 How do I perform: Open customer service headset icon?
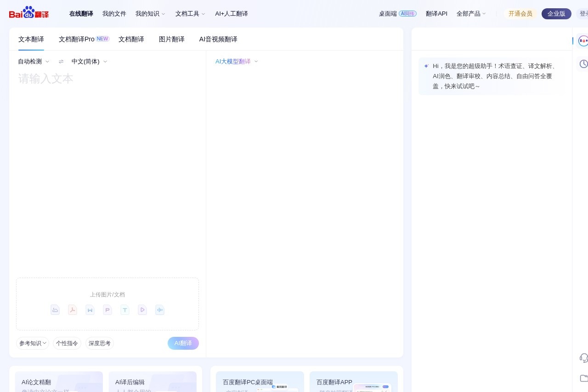[584, 358]
